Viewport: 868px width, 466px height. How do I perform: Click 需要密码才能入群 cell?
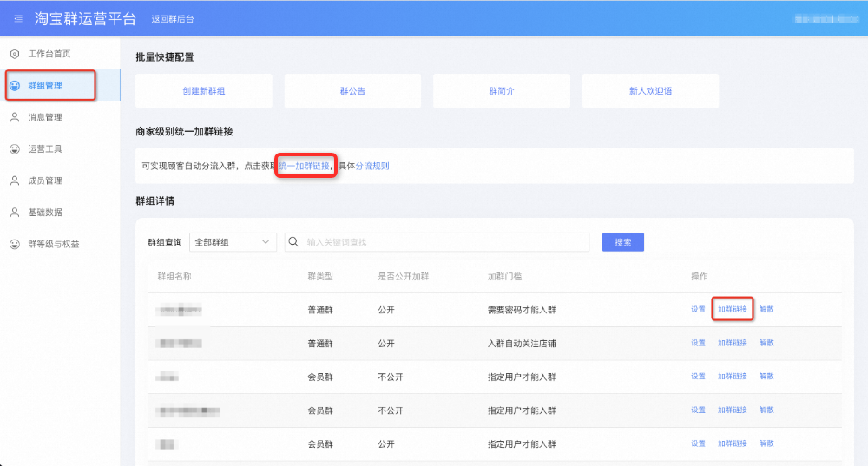coord(522,310)
